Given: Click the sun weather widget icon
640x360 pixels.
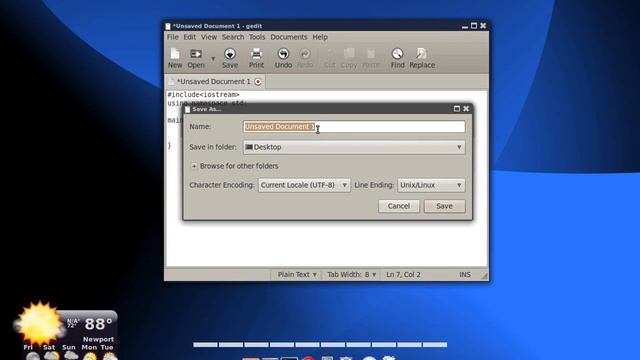Looking at the screenshot, I should click(x=39, y=324).
